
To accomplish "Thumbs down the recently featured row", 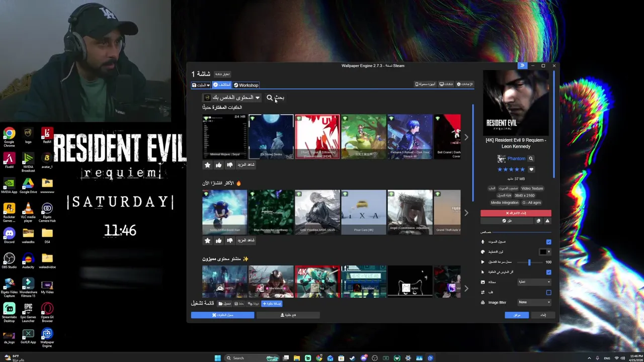I will pos(230,165).
